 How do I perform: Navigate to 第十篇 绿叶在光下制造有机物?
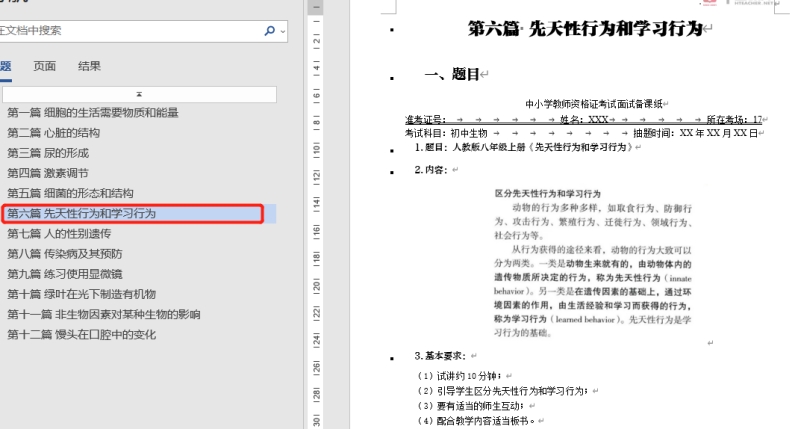(x=82, y=294)
